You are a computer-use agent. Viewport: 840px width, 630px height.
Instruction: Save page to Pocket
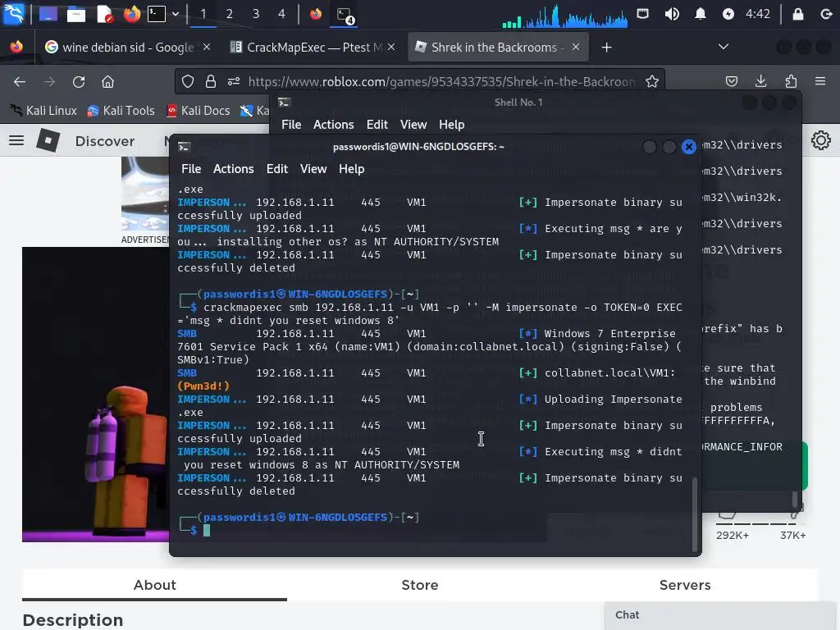tap(732, 81)
